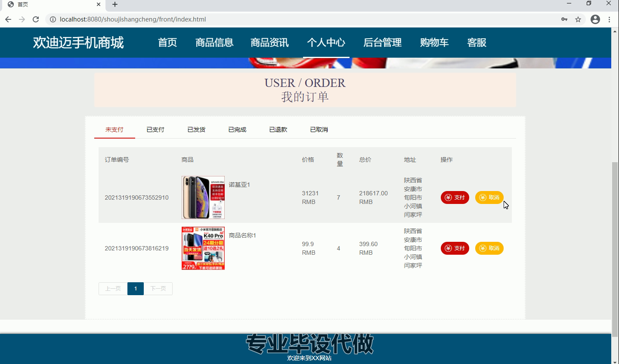Switch to the 已完成 orders tab

click(237, 130)
